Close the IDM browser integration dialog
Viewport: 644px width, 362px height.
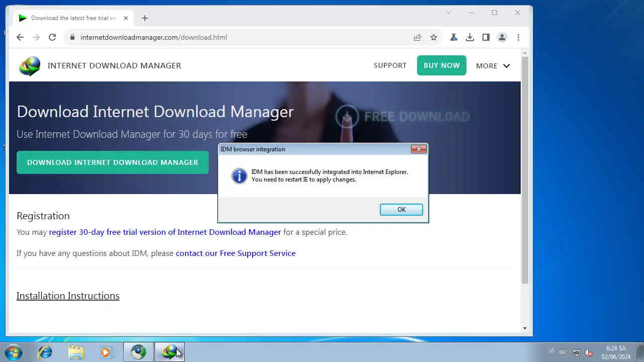[x=419, y=149]
